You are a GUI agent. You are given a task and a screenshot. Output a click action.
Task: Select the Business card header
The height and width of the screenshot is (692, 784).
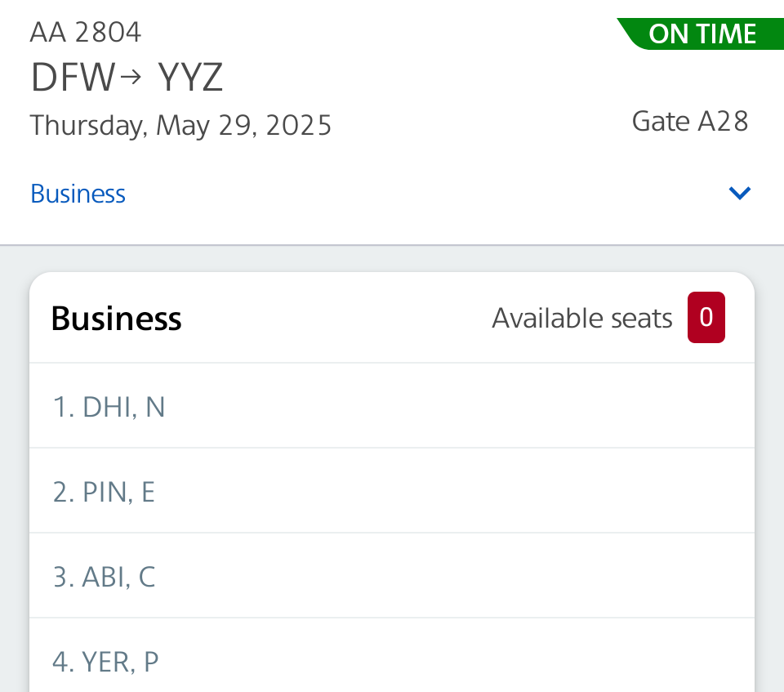tap(116, 318)
